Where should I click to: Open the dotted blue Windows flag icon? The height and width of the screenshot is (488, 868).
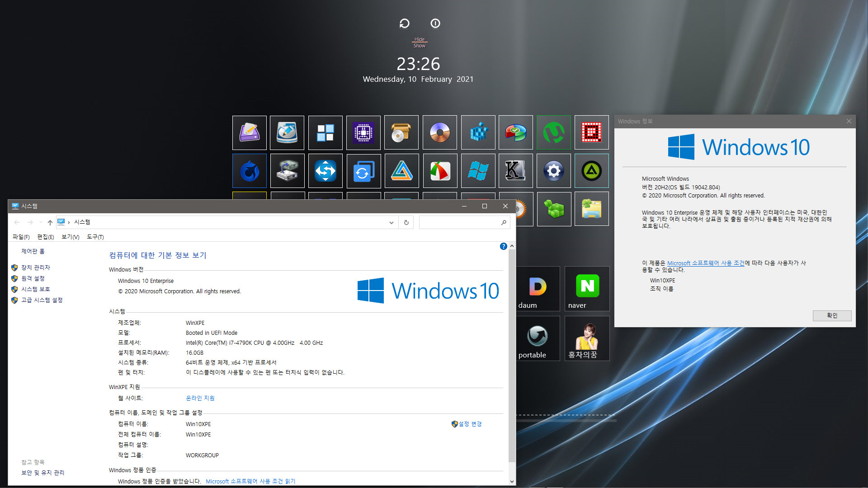pyautogui.click(x=478, y=171)
